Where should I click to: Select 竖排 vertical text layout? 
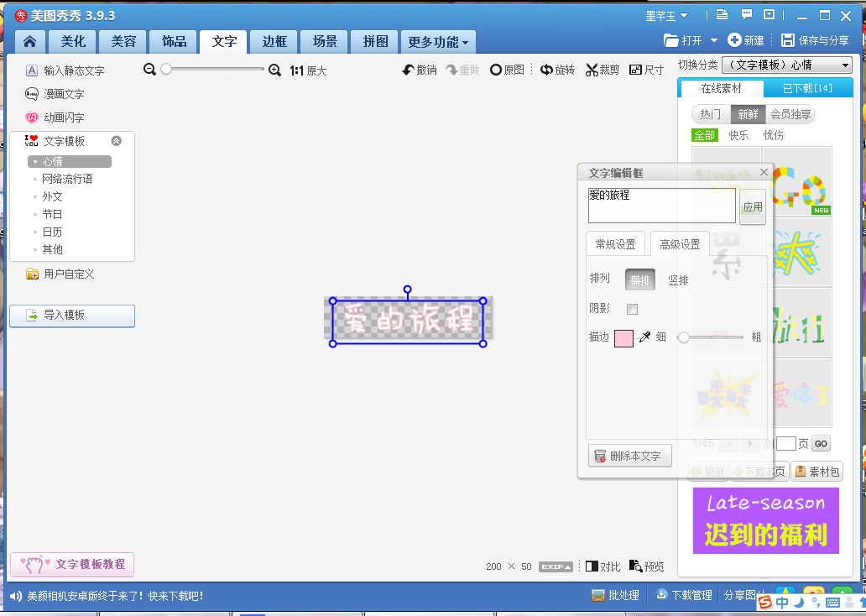(678, 280)
